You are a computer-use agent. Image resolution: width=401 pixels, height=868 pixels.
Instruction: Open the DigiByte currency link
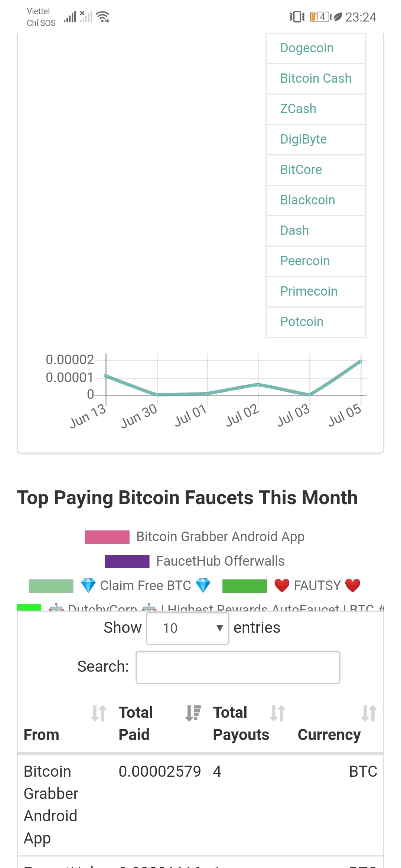[303, 139]
